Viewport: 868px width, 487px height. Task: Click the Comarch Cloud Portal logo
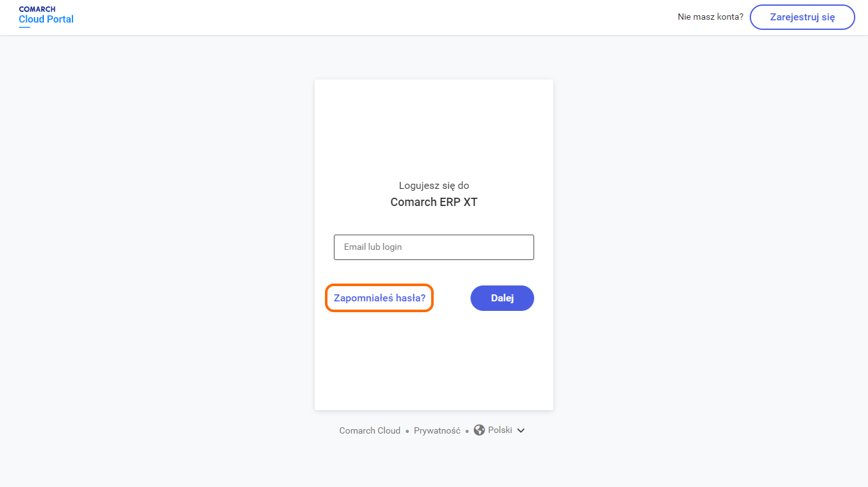coord(46,17)
